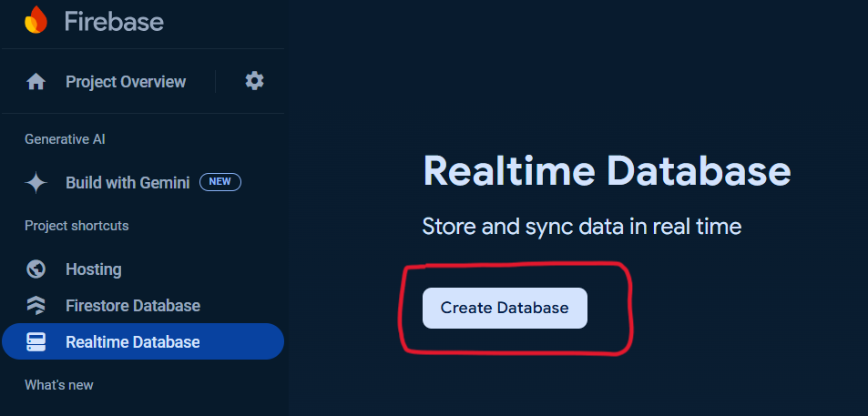Click the NEW badge beside Gemini
This screenshot has height=416, width=868.
click(x=220, y=182)
